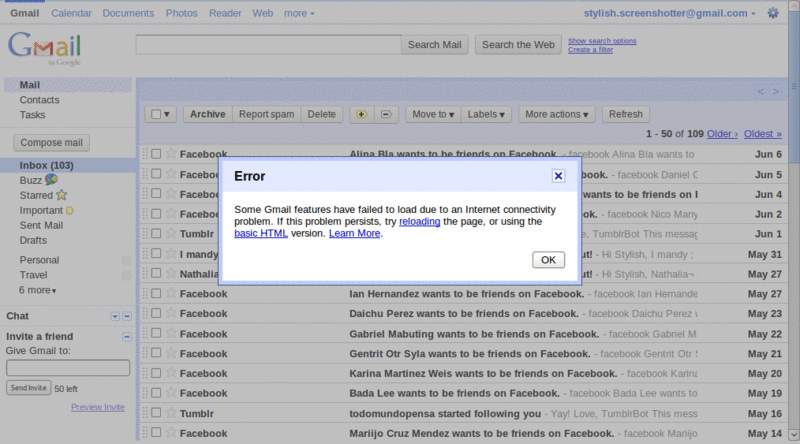Click the Important marker icon in the sidebar
The width and height of the screenshot is (800, 444).
coord(70,210)
